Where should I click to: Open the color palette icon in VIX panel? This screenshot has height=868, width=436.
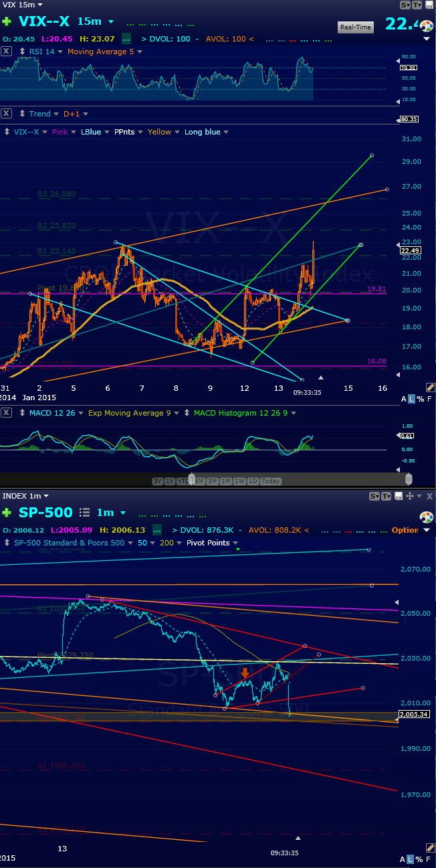coord(427,27)
